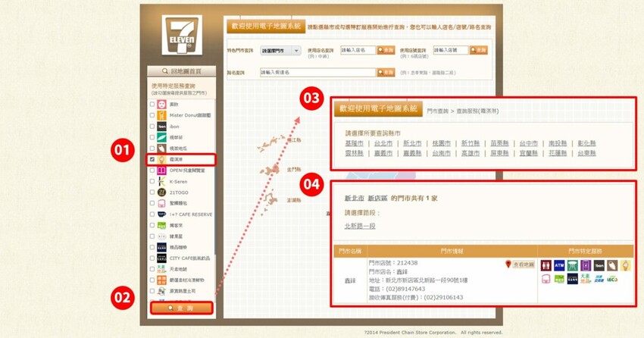Click the Mister Donut icon in sidebar

(162, 115)
